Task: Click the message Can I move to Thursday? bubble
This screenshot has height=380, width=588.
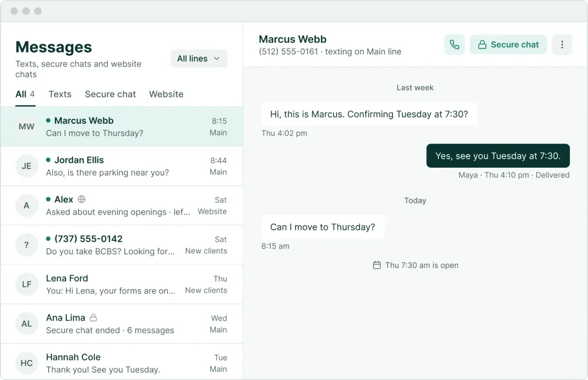Action: pos(323,227)
